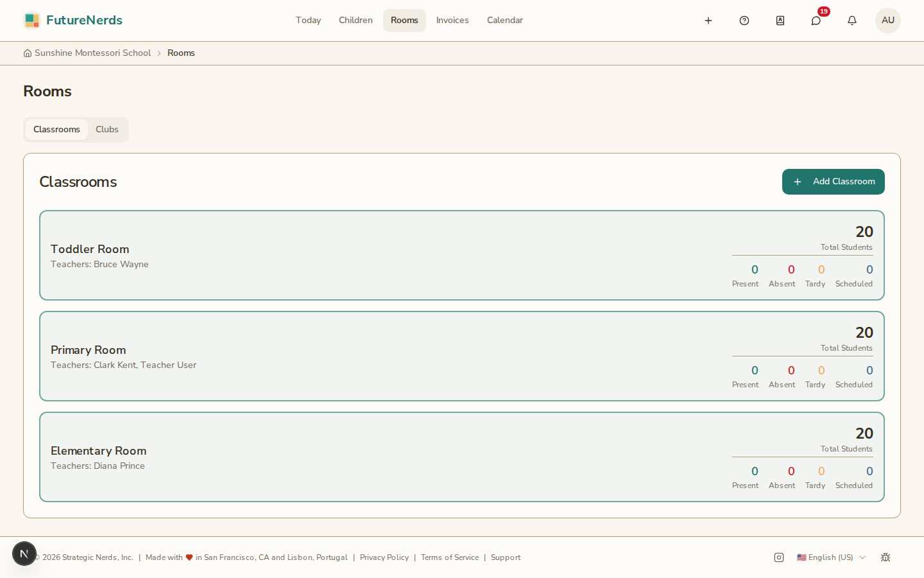Open the Terms of Service link
924x578 pixels.
point(450,557)
